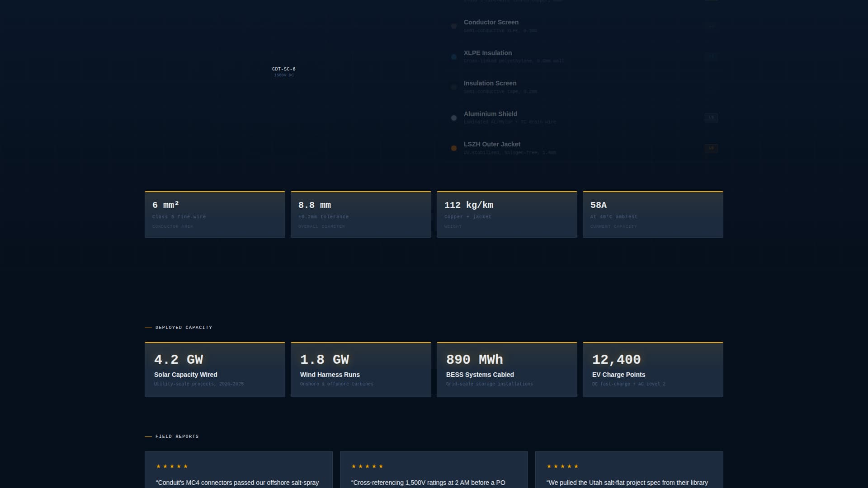Click the badge next to LSZH Outer Jacket
Screen dimensions: 868x488
(x=711, y=148)
